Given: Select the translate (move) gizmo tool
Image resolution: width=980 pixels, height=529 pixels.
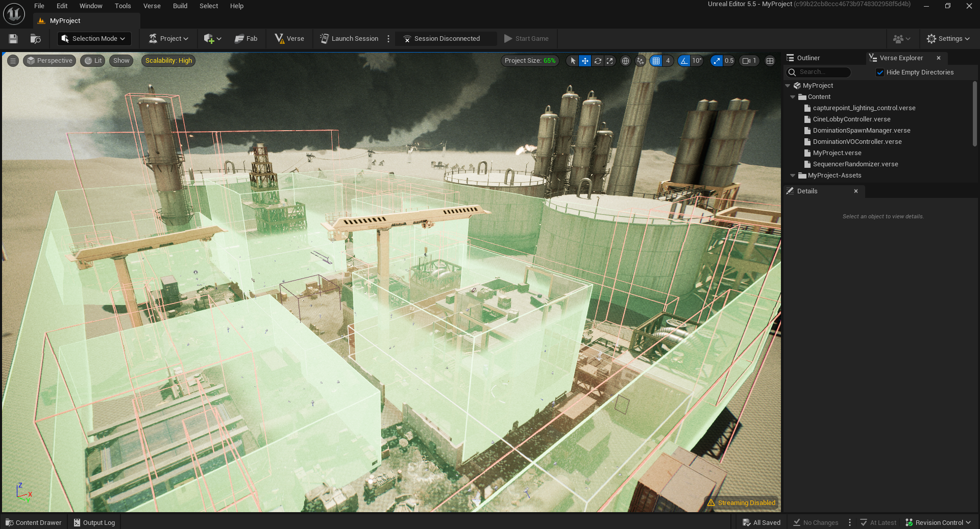Looking at the screenshot, I should tap(585, 61).
